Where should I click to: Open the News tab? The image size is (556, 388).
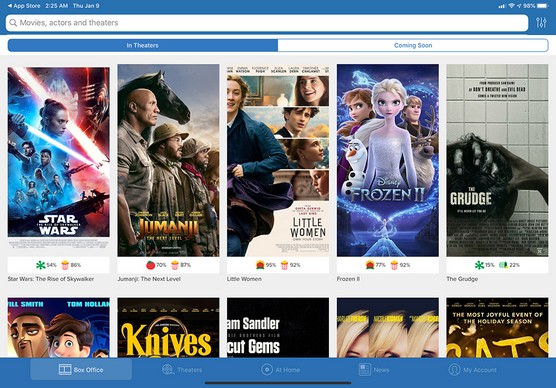pos(374,370)
